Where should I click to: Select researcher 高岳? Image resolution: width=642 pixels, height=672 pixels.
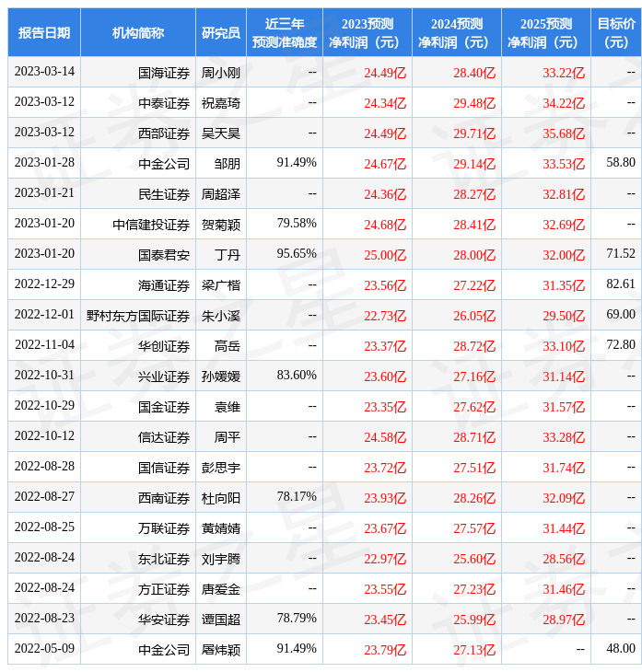pyautogui.click(x=228, y=346)
